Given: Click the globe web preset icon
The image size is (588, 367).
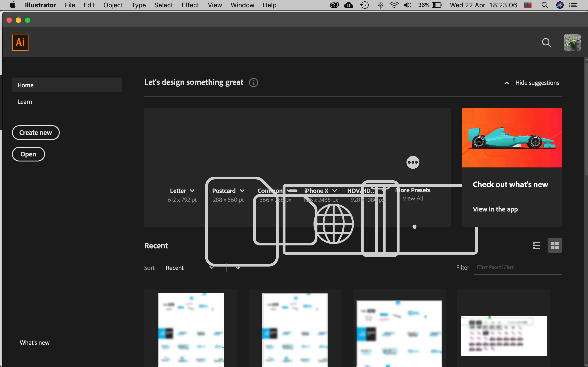Looking at the screenshot, I should (x=334, y=224).
